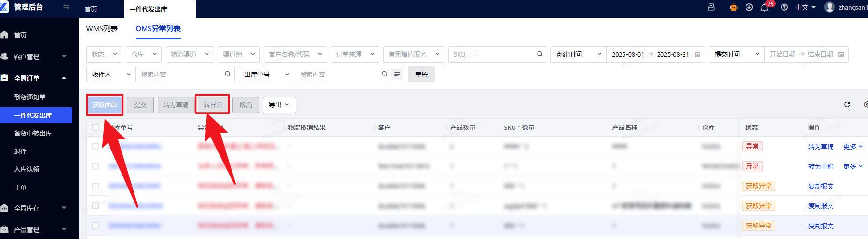Open the 提交时间 type dropdown
This screenshot has width=868, height=239.
[737, 54]
